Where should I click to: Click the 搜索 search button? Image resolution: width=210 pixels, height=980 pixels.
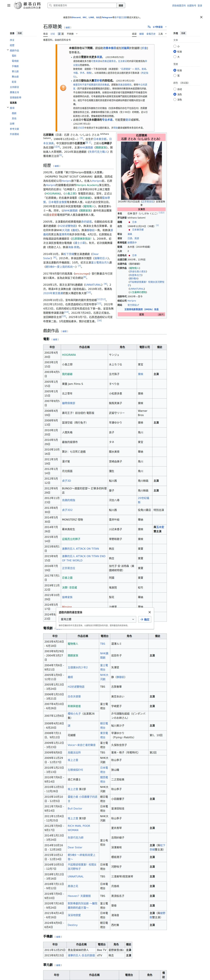[x=121, y=5]
